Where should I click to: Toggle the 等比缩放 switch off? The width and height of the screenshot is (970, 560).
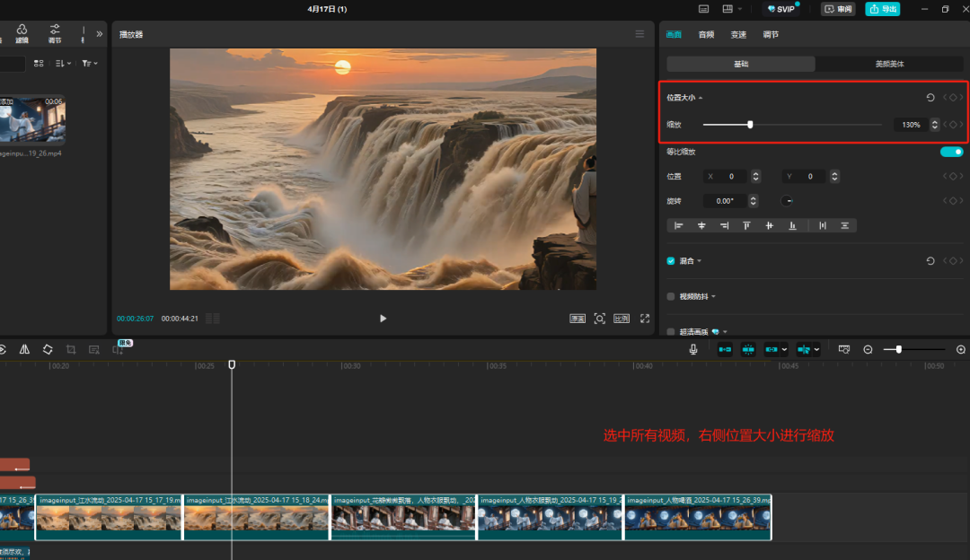pos(951,152)
